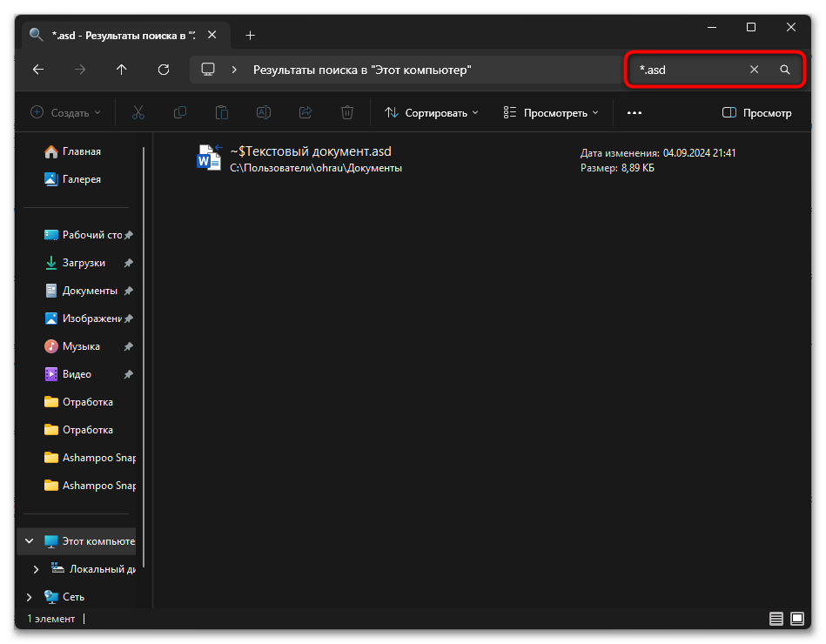Select the *.asd search results tab
The image size is (826, 644).
coord(122,36)
